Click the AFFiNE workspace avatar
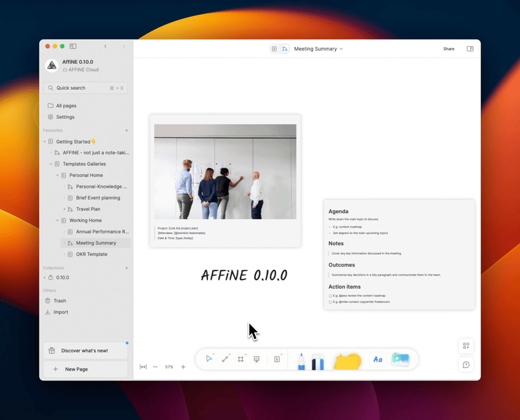 pyautogui.click(x=52, y=66)
